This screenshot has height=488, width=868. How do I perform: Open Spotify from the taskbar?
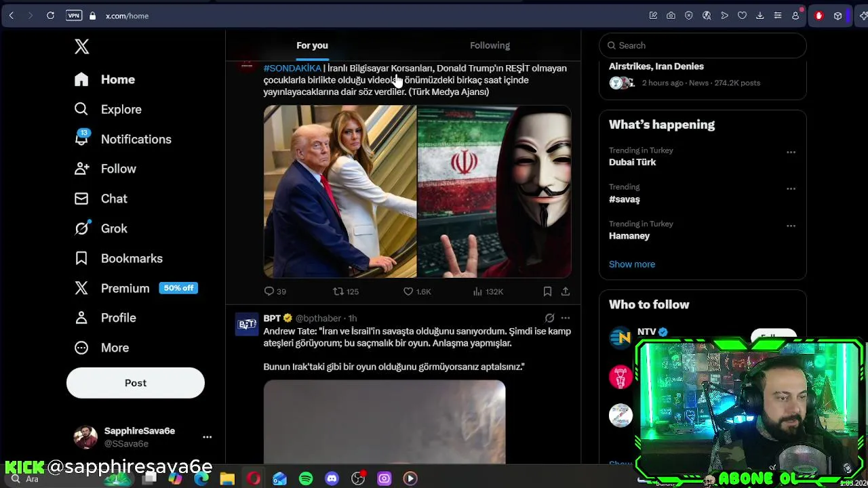(306, 479)
